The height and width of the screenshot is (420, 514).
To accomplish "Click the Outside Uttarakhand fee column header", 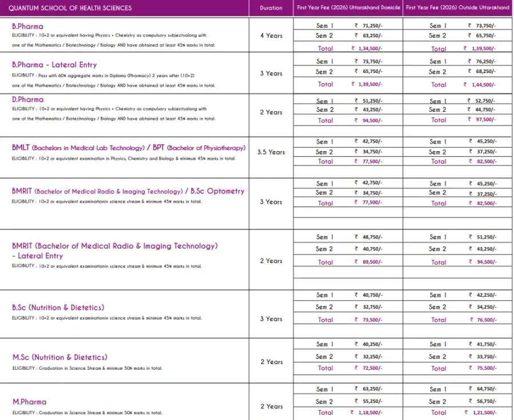I will click(x=457, y=8).
